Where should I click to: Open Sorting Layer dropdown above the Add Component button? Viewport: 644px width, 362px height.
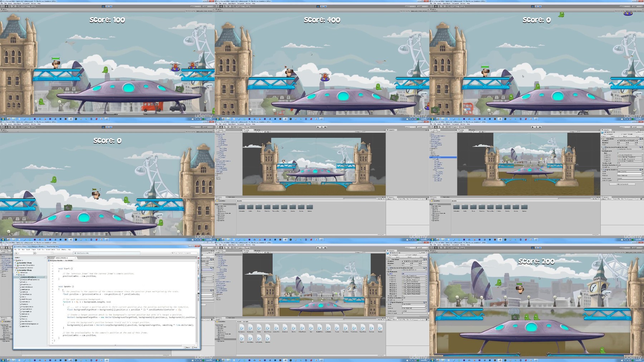[630, 178]
